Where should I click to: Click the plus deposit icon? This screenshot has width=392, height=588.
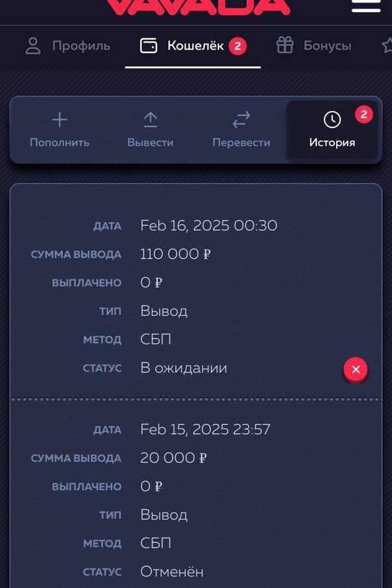(x=60, y=120)
